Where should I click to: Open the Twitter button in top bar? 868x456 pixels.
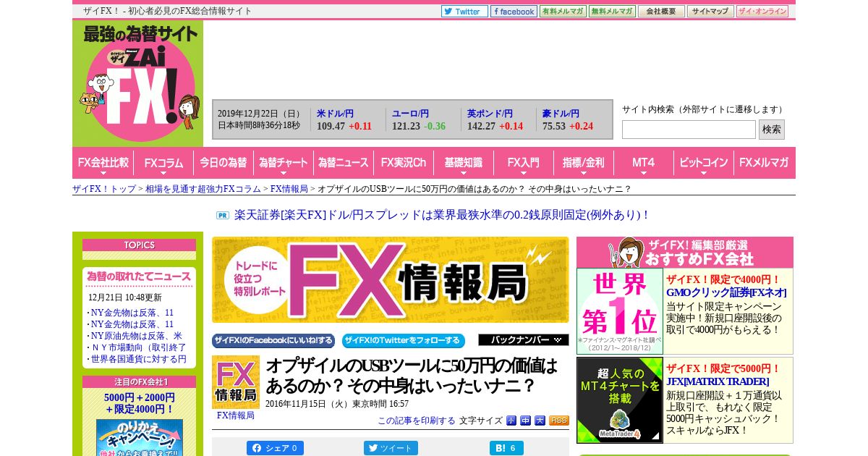coord(464,12)
